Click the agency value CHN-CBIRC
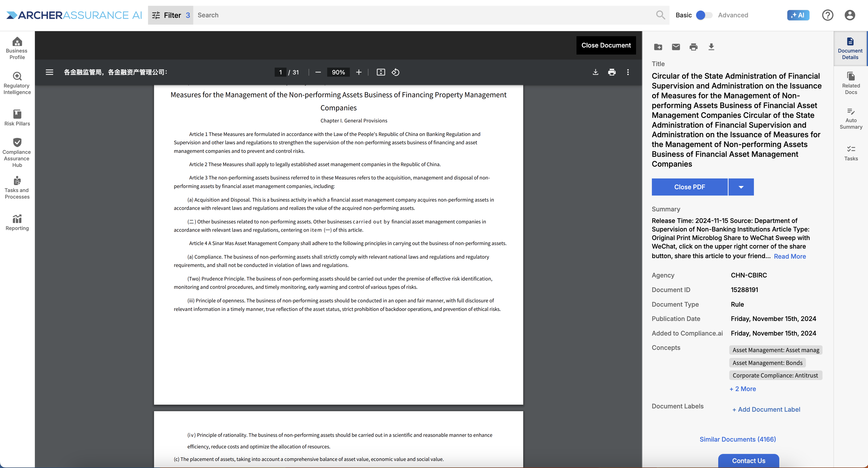The image size is (868, 468). [748, 275]
